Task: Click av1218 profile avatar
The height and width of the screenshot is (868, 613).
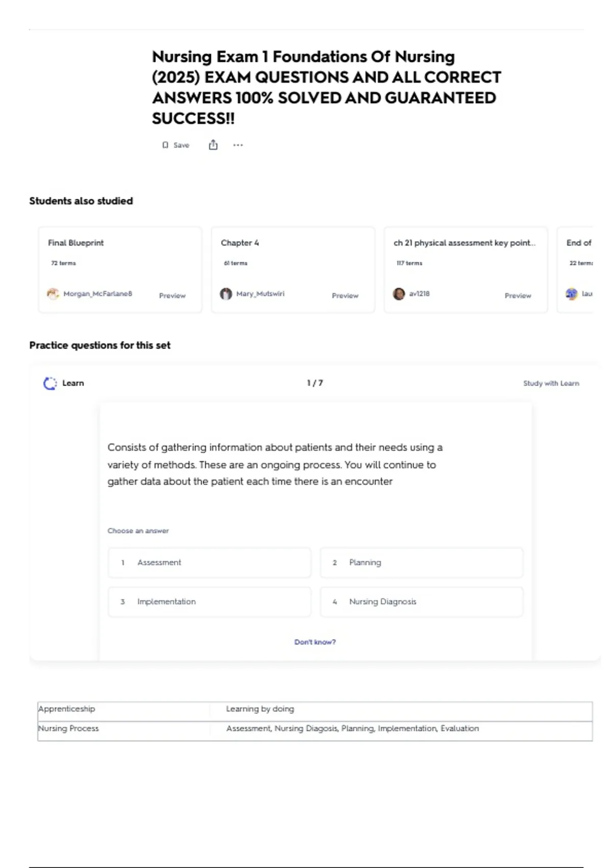Action: [399, 294]
